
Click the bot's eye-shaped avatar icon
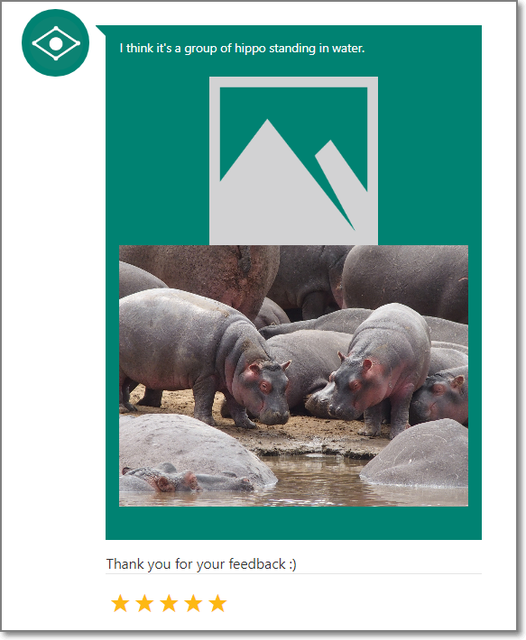click(55, 43)
